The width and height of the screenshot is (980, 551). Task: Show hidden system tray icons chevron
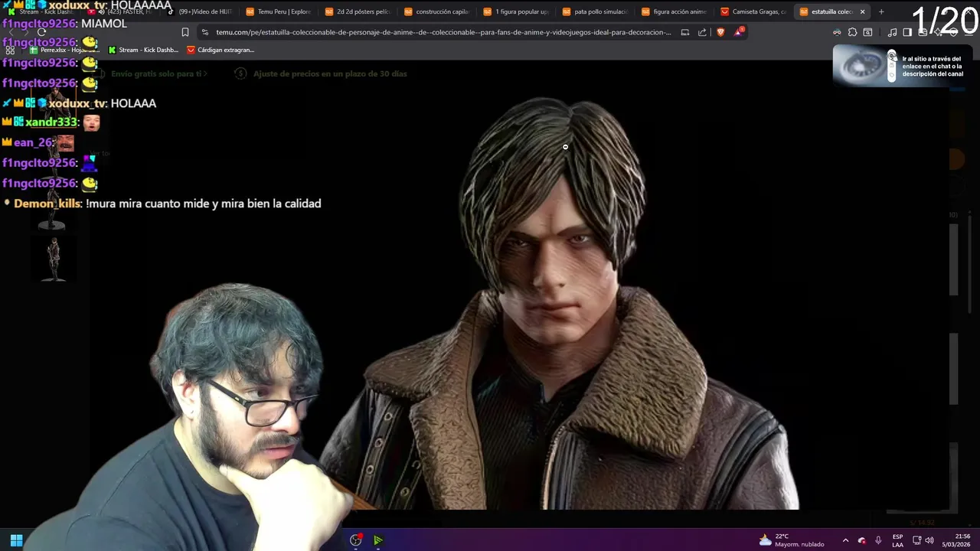845,540
